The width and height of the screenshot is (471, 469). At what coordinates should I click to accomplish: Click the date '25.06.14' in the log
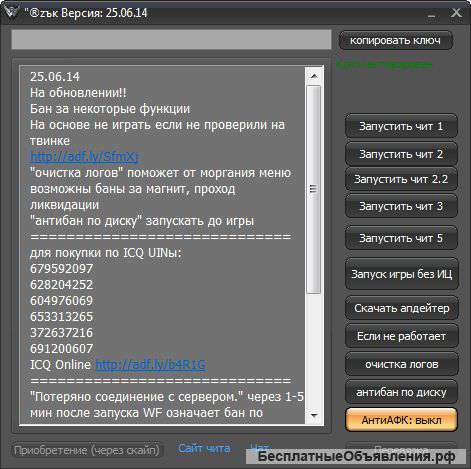[55, 77]
